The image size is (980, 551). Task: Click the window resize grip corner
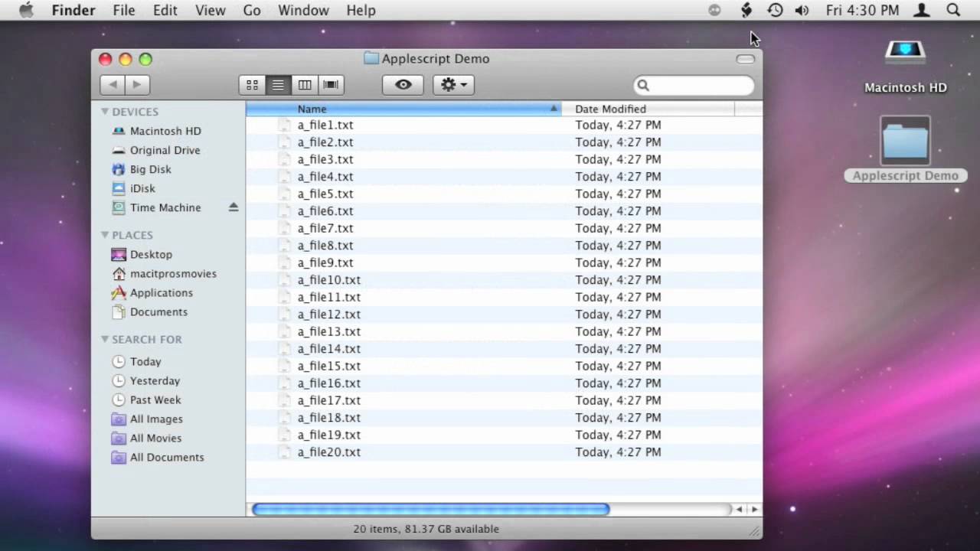[755, 530]
